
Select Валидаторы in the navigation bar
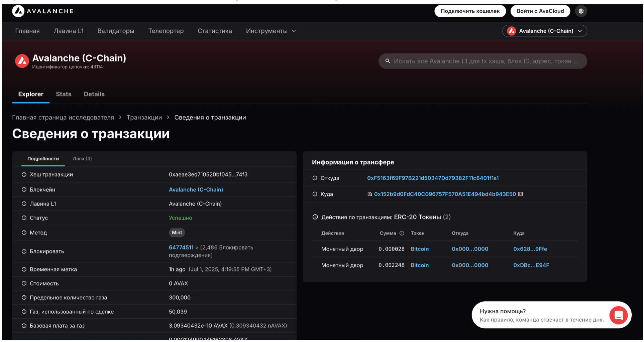click(x=116, y=31)
